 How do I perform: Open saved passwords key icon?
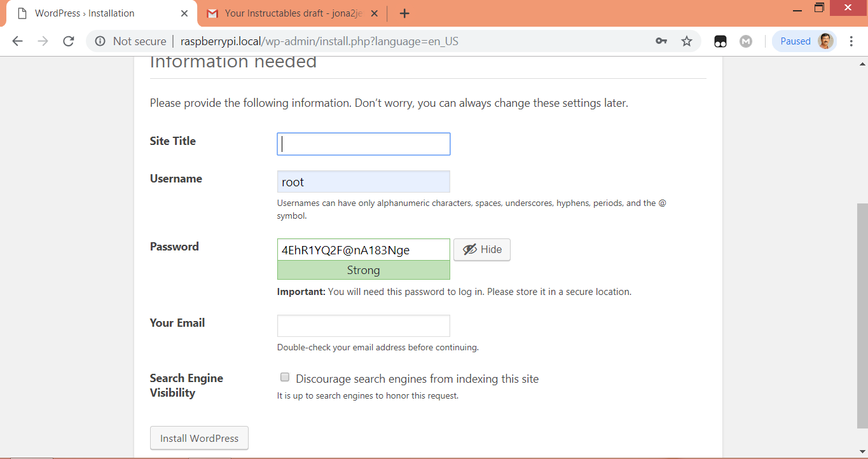tap(661, 41)
